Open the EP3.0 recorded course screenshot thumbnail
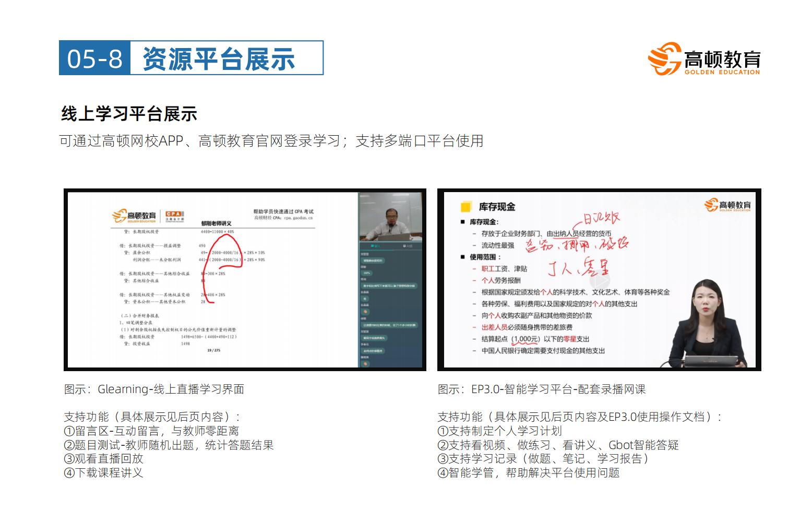 pos(599,280)
